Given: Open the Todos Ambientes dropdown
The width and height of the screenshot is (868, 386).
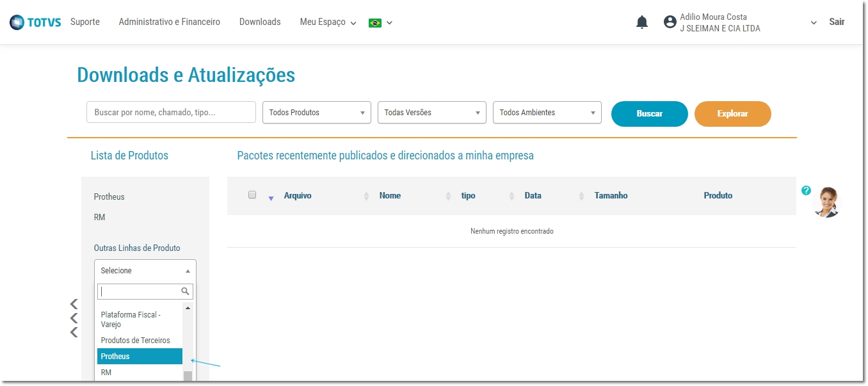Looking at the screenshot, I should click(x=547, y=113).
